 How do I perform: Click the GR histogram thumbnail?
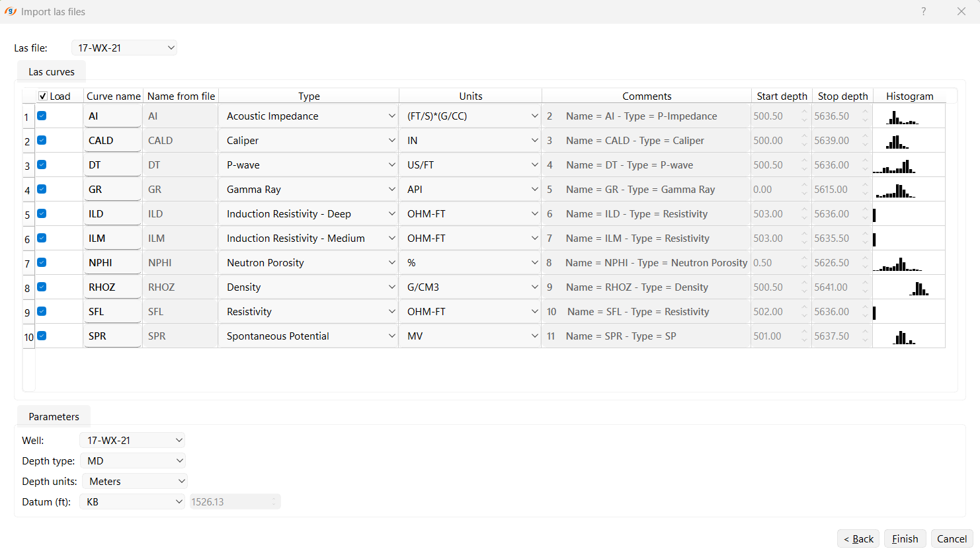coord(909,189)
